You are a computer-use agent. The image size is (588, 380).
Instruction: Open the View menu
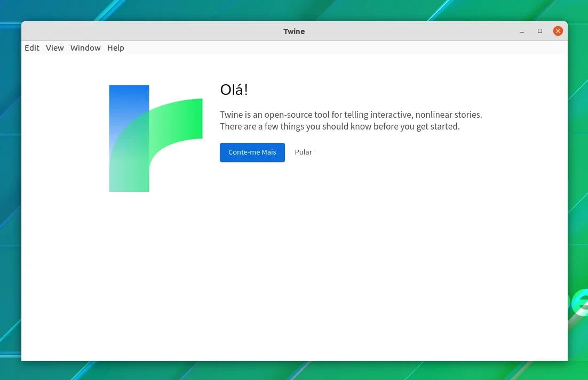(55, 48)
